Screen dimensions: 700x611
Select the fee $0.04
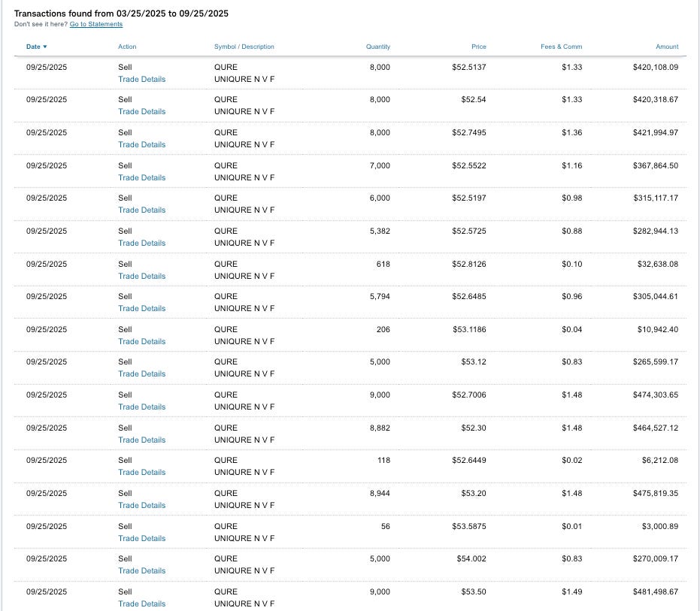coord(572,329)
